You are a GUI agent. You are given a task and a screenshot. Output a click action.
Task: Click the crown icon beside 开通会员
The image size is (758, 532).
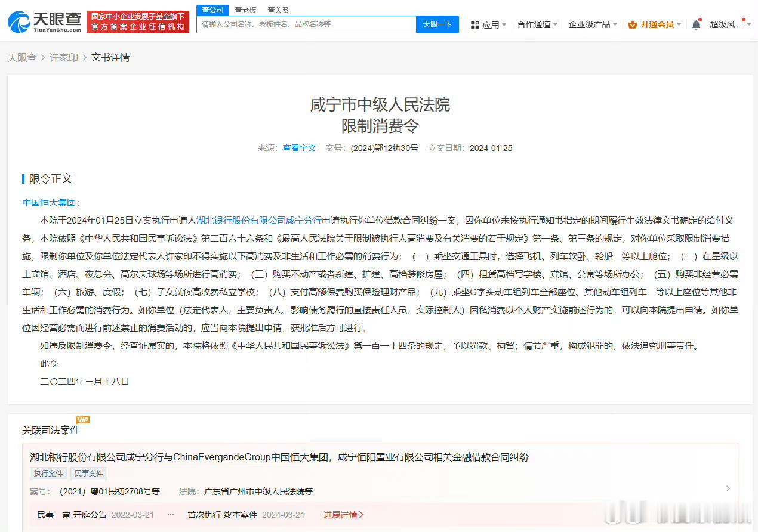(x=633, y=24)
